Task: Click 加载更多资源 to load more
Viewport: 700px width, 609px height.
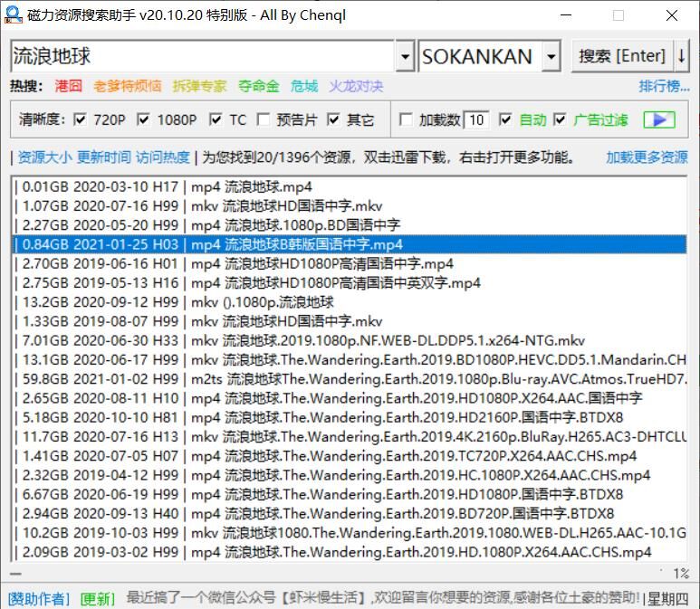Action: [x=647, y=157]
